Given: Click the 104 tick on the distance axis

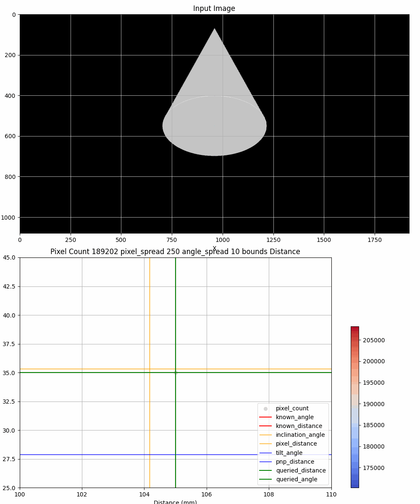Looking at the screenshot, I should point(144,494).
